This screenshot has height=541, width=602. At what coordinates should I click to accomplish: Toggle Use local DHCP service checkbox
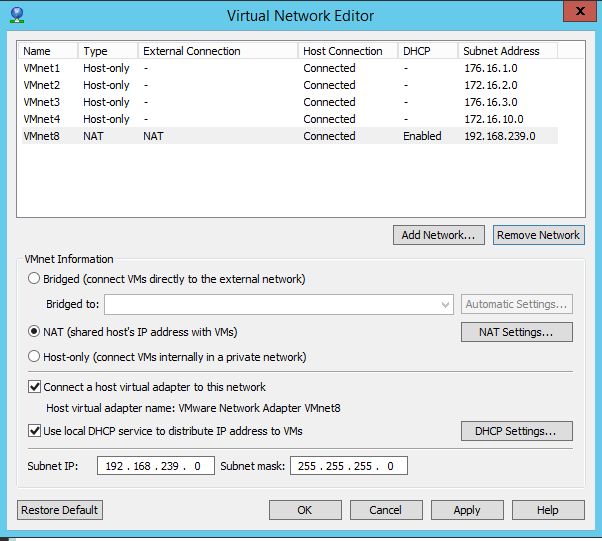pyautogui.click(x=35, y=431)
